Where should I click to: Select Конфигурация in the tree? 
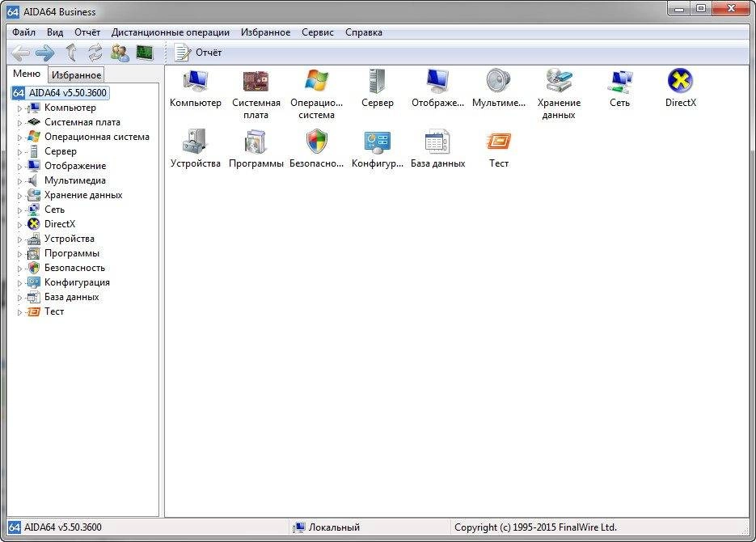pyautogui.click(x=77, y=282)
